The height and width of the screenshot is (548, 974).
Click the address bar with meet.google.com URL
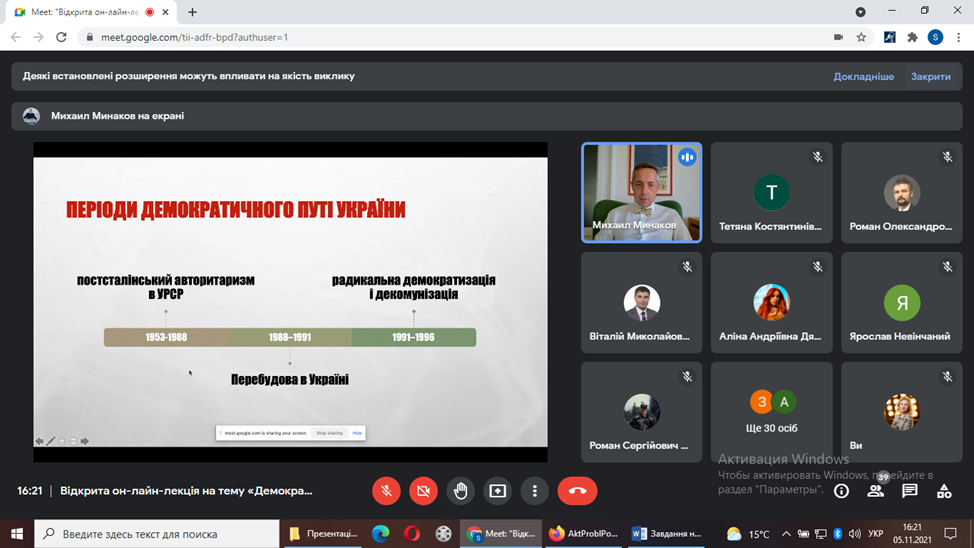click(x=450, y=37)
